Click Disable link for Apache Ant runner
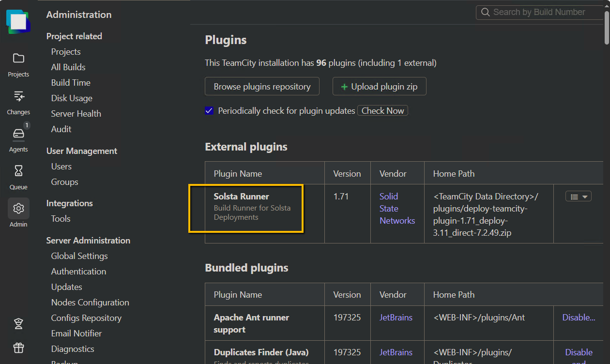The width and height of the screenshot is (610, 364). coord(579,318)
